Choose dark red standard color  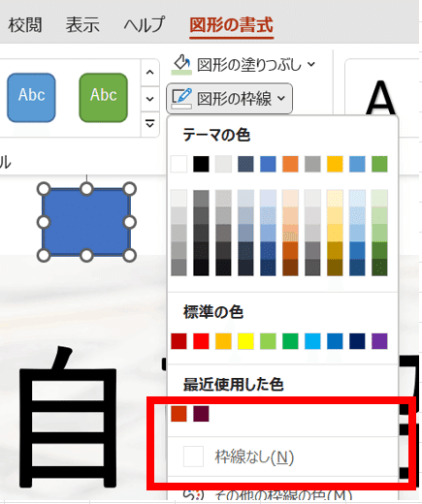(x=179, y=341)
